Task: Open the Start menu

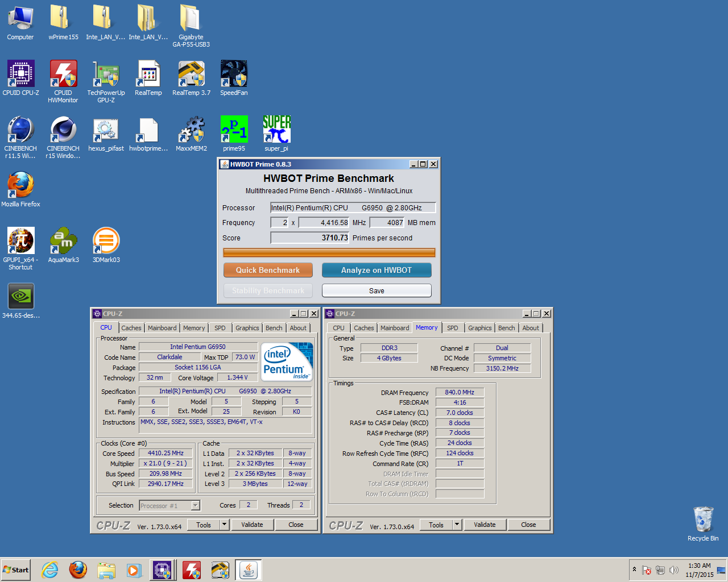Action: [15, 570]
